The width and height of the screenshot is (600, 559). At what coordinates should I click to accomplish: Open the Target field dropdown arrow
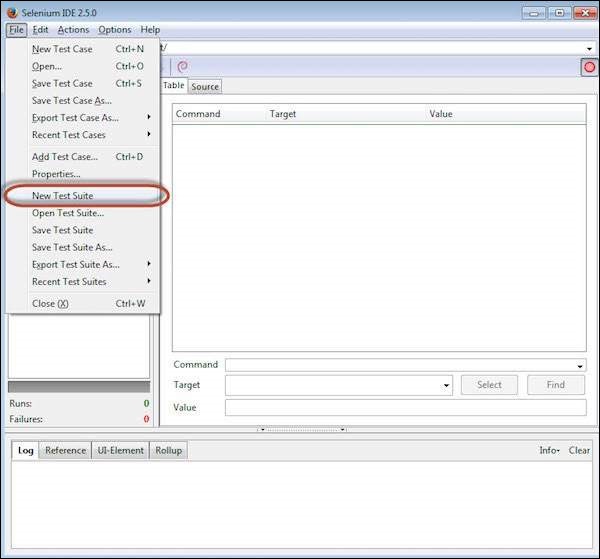(446, 385)
